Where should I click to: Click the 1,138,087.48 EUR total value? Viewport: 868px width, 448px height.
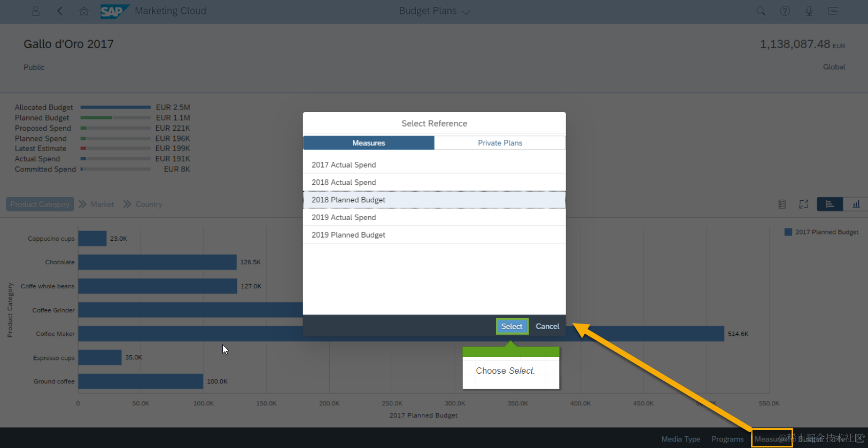[802, 44]
